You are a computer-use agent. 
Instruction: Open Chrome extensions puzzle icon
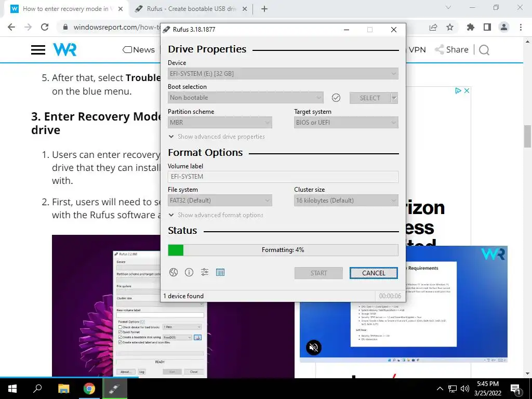(471, 27)
